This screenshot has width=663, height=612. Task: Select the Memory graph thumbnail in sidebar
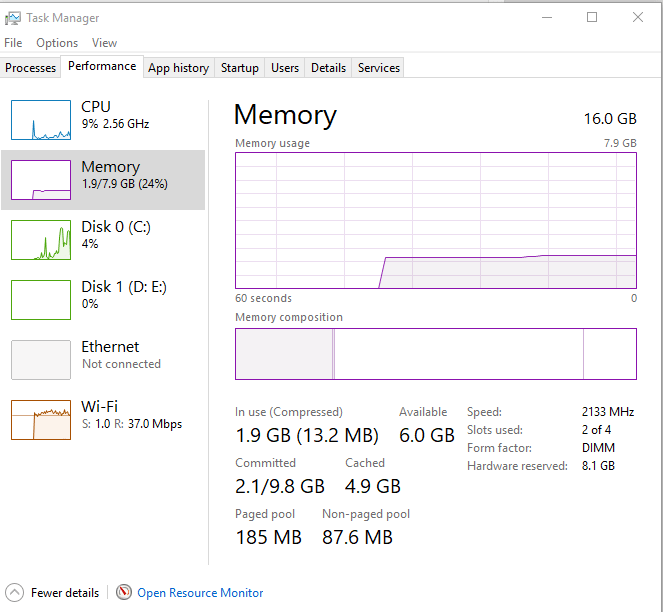tap(41, 180)
